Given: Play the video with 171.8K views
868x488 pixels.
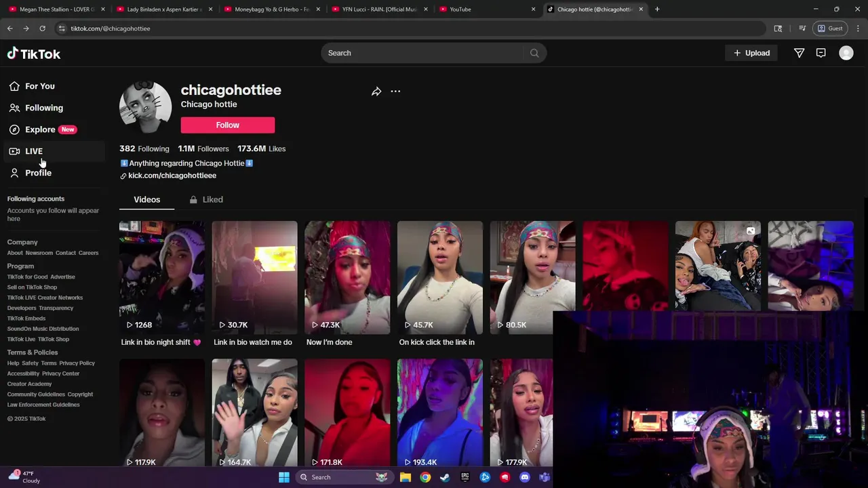Looking at the screenshot, I should (x=347, y=413).
